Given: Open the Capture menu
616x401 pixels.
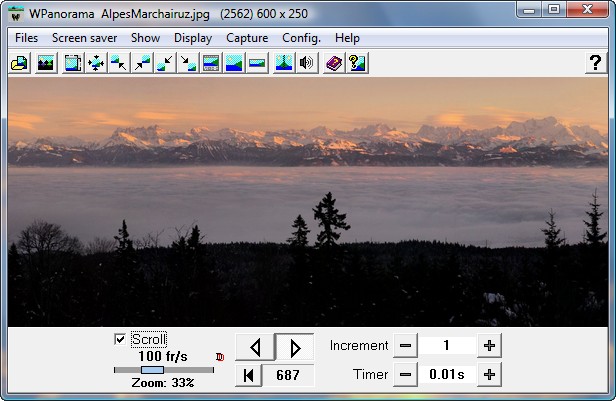Looking at the screenshot, I should coord(247,38).
